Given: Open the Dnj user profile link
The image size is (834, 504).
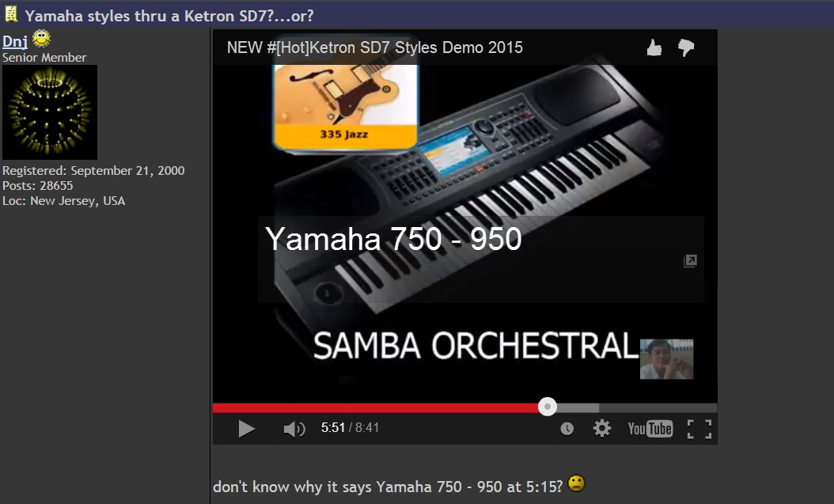Looking at the screenshot, I should tap(15, 41).
